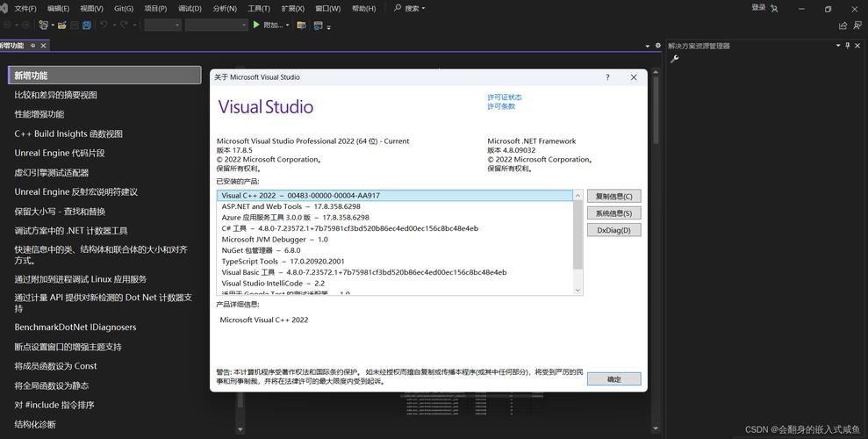
Task: Click the 复制信息(C) button
Action: point(613,196)
